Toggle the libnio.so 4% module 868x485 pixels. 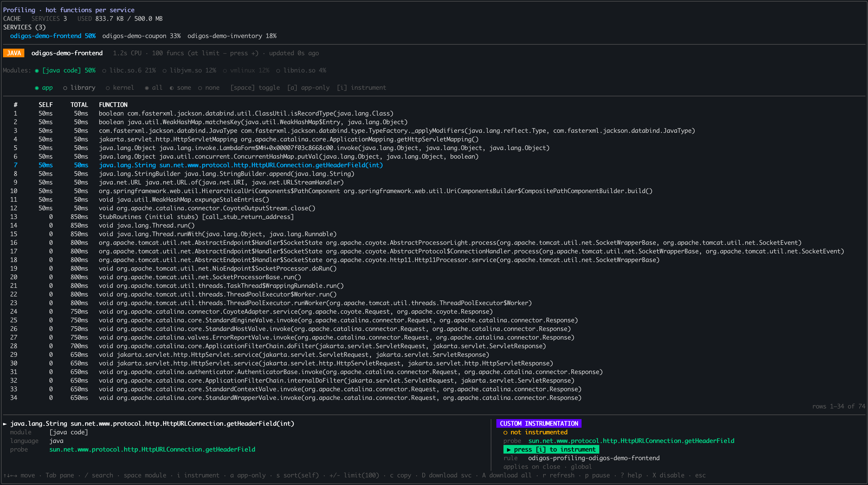tap(301, 70)
